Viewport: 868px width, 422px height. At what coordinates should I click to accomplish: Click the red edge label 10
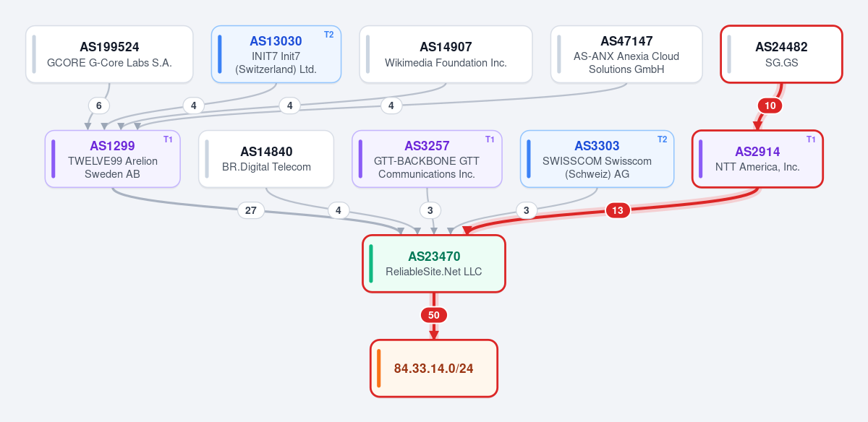pos(770,105)
